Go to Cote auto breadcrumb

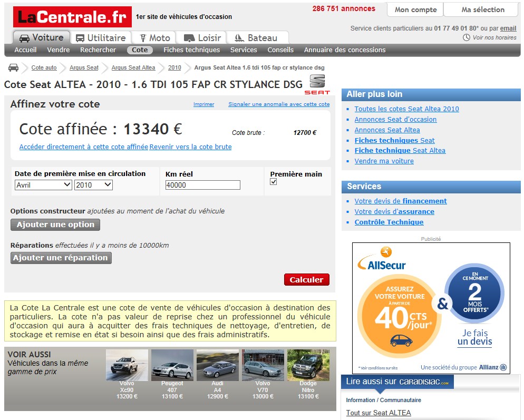click(x=44, y=67)
